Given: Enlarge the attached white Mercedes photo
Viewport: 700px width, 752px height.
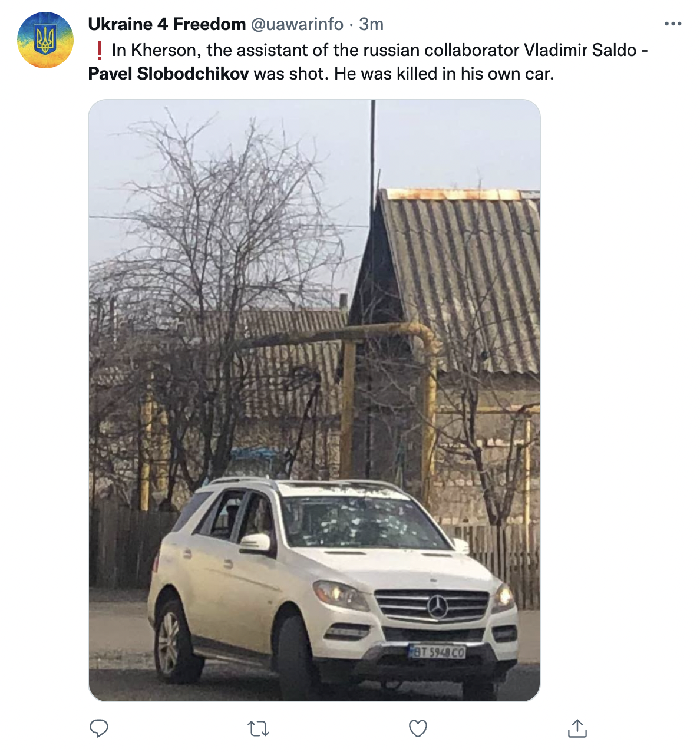Looking at the screenshot, I should coord(314,400).
